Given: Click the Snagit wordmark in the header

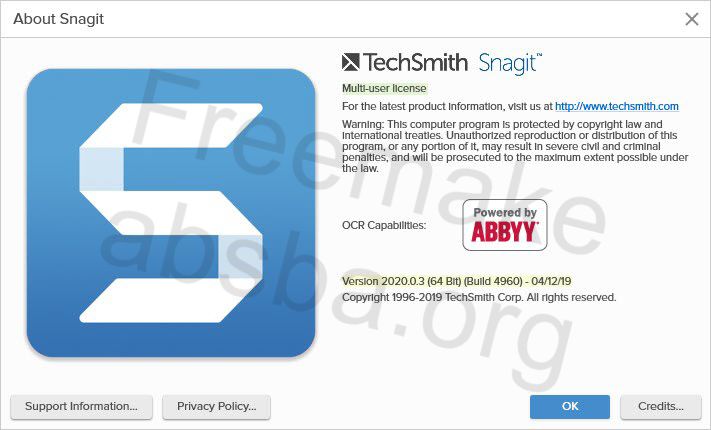Looking at the screenshot, I should pos(510,63).
